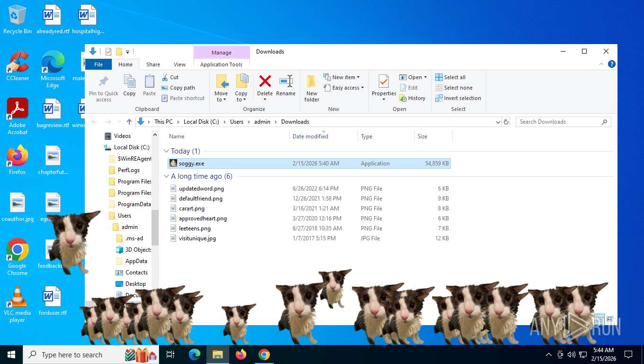
Task: Click the red Delete icon
Action: (x=265, y=81)
